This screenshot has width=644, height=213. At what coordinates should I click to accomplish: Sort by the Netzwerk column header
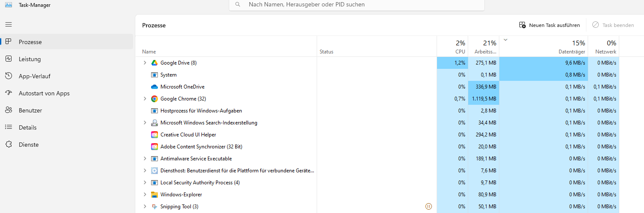click(x=603, y=47)
